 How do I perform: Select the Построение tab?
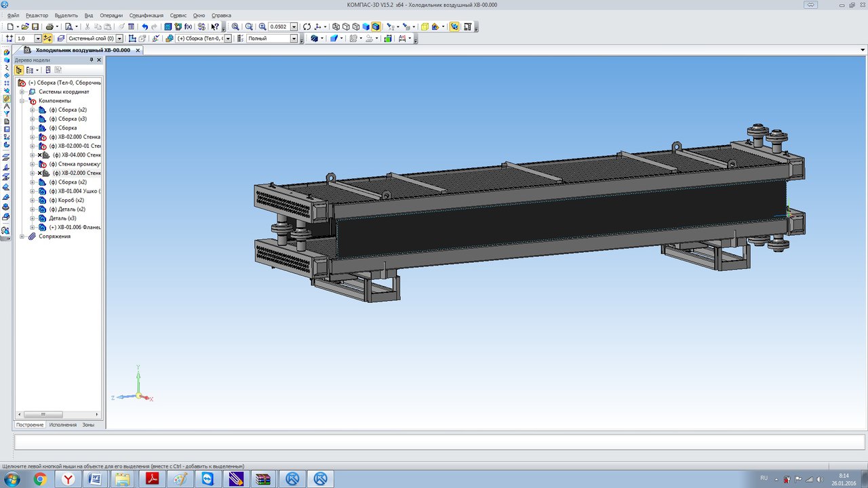coord(30,425)
